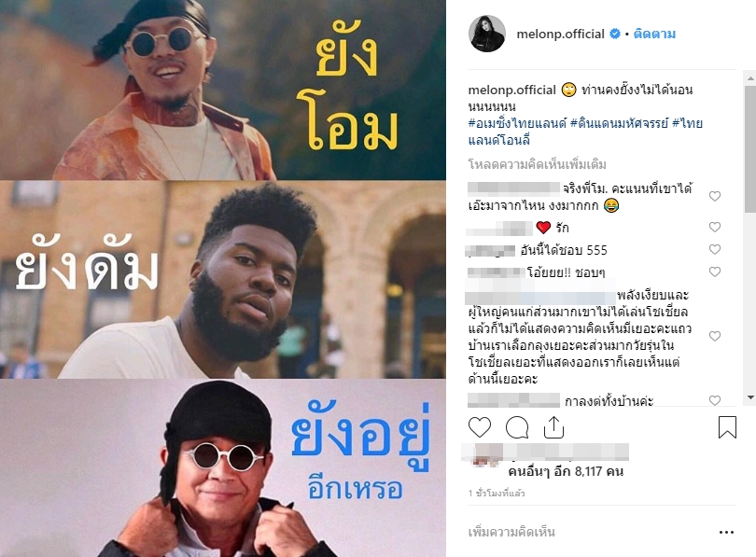Open melonp.official profile picture avatar

487,34
